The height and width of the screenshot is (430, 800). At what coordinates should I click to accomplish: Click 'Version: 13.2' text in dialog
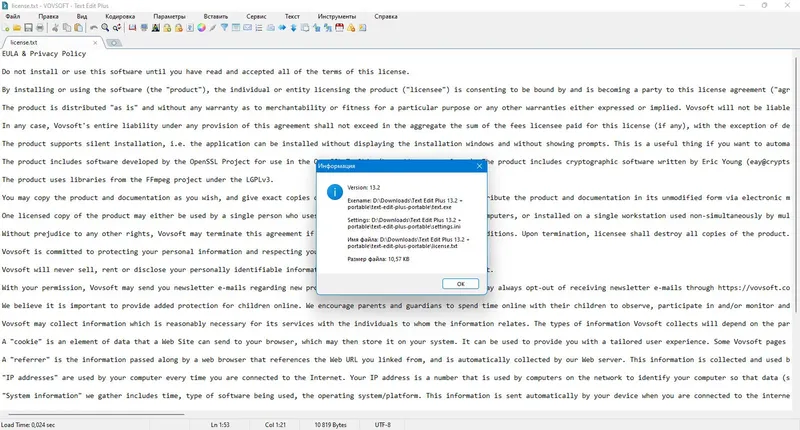point(364,188)
